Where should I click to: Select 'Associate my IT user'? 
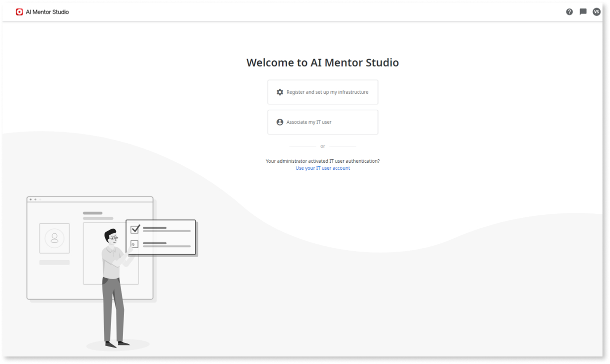322,122
